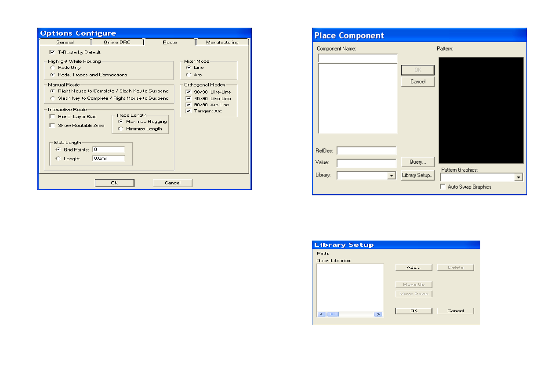Toggle 45/90 Line-Line orthogonal mode
555x392 pixels.
point(189,98)
